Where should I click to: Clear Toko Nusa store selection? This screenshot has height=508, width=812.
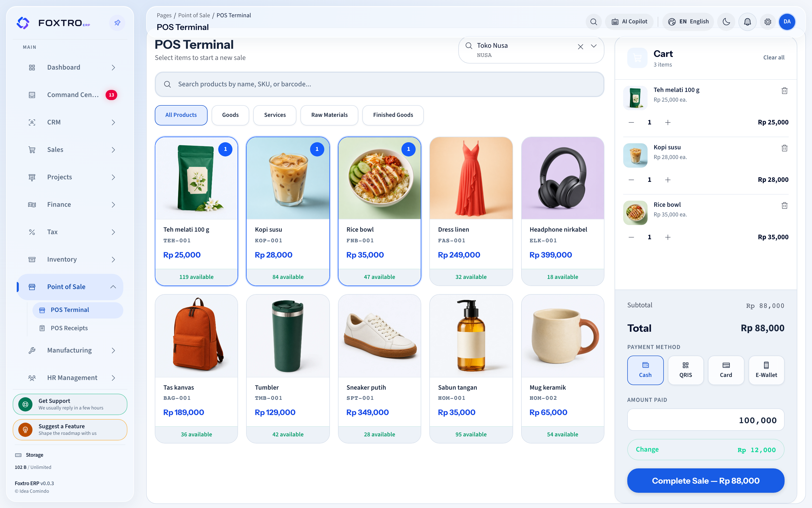click(x=581, y=47)
